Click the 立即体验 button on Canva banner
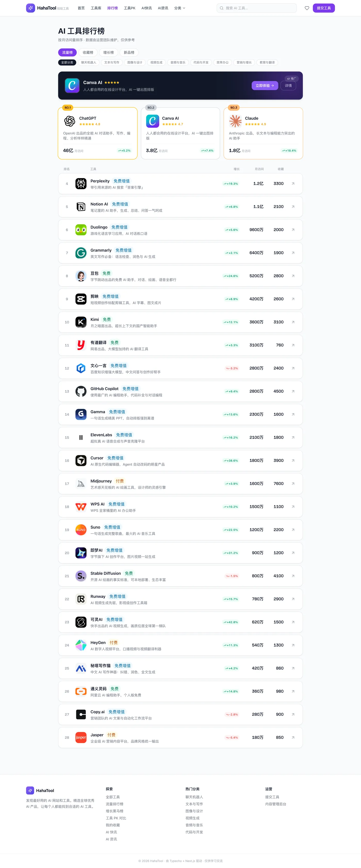Image resolution: width=361 pixels, height=868 pixels. click(265, 86)
